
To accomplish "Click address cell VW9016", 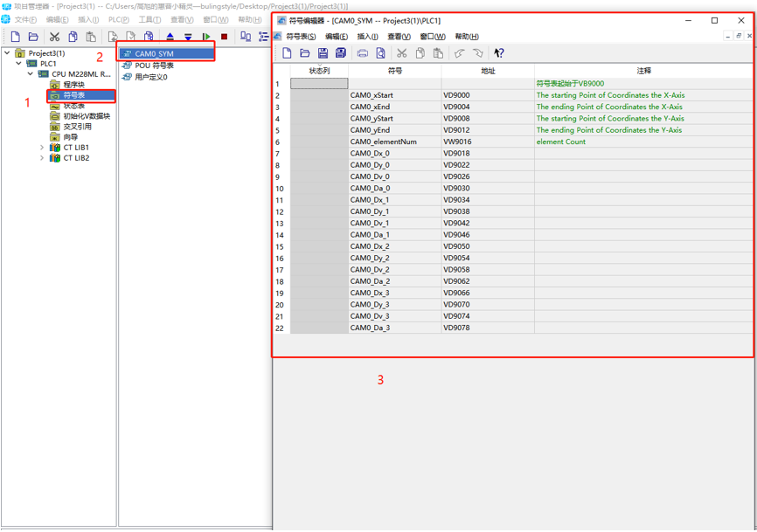I will pyautogui.click(x=488, y=142).
